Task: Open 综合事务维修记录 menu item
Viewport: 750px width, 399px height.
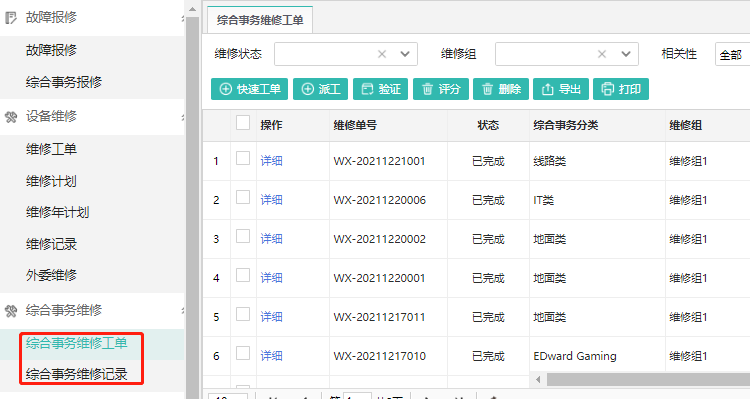Action: click(77, 374)
